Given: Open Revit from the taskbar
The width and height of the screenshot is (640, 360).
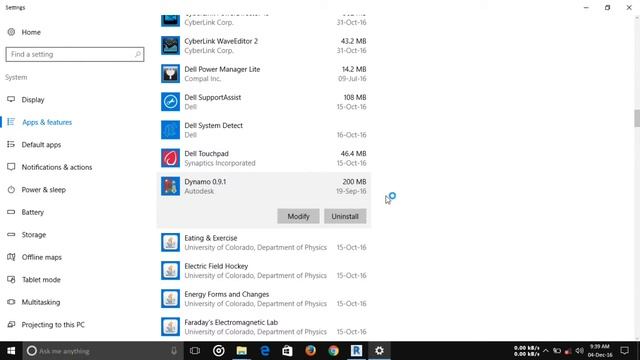Looking at the screenshot, I should coord(356,351).
